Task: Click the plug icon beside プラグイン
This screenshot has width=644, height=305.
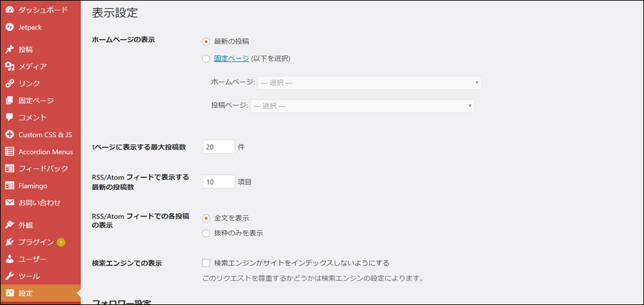Action: click(x=10, y=242)
